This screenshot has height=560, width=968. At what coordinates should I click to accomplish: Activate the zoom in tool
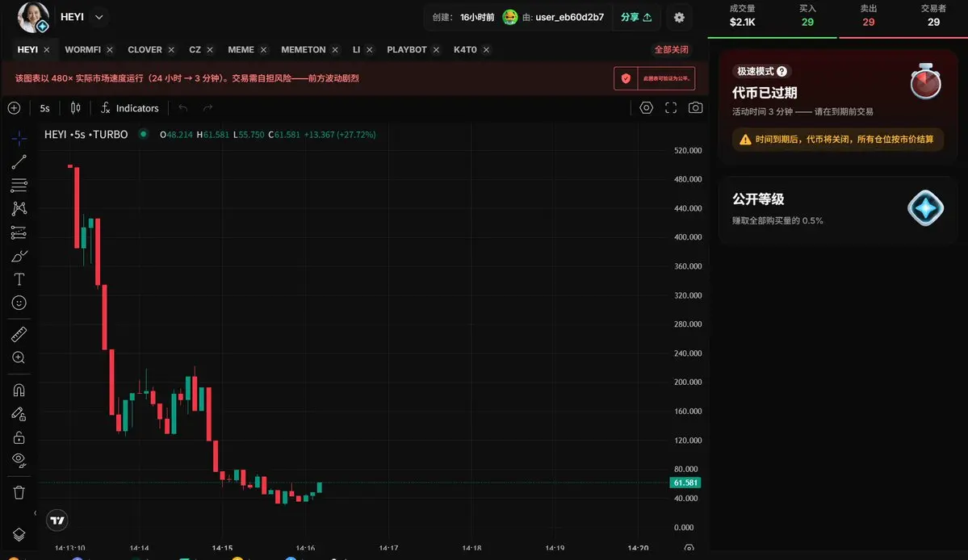[x=19, y=357]
